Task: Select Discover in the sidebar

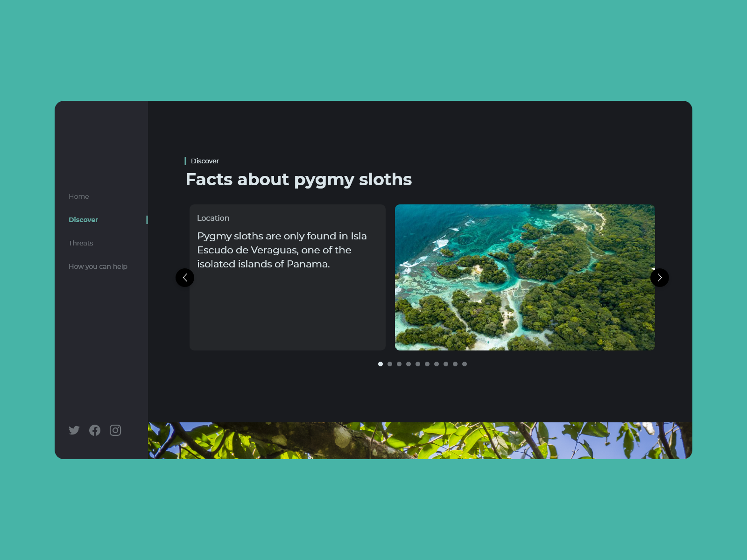Action: point(84,220)
